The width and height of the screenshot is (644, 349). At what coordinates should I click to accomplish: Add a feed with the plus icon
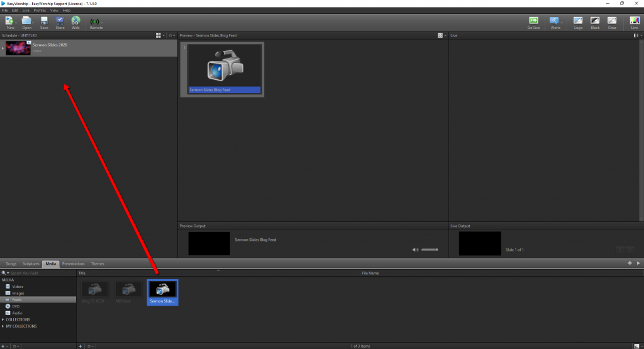[x=80, y=346]
